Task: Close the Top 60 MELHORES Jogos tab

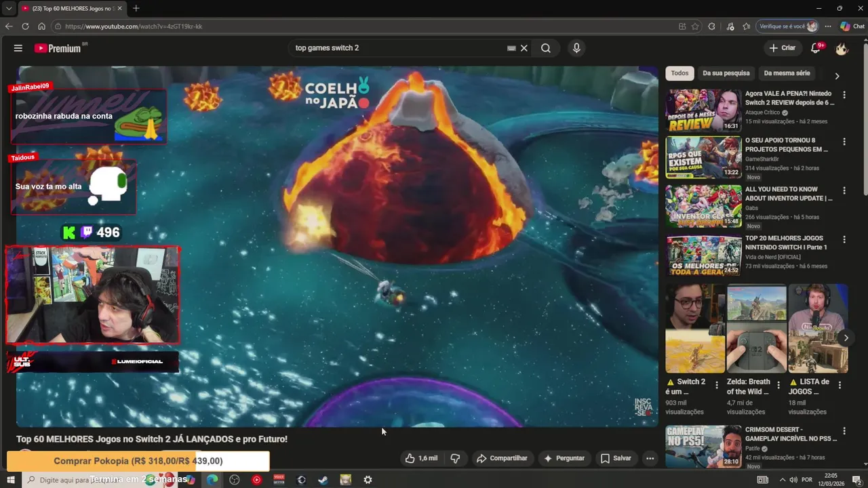Action: pos(119,8)
